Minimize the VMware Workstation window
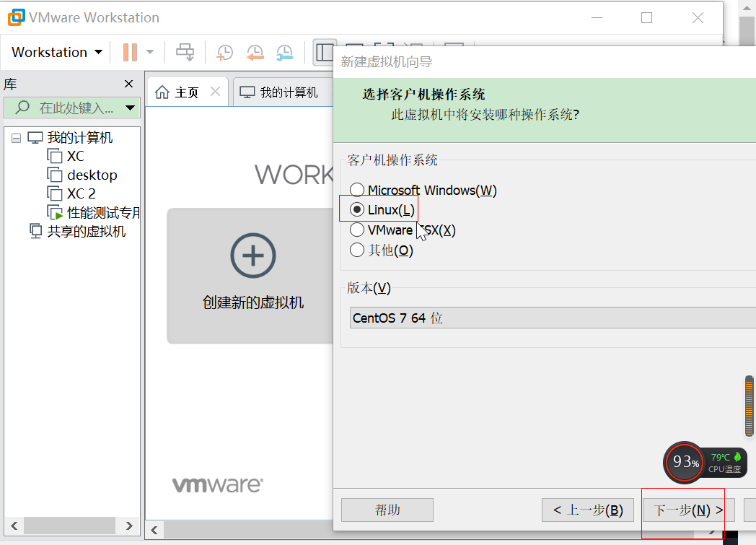This screenshot has width=756, height=545. [x=597, y=18]
